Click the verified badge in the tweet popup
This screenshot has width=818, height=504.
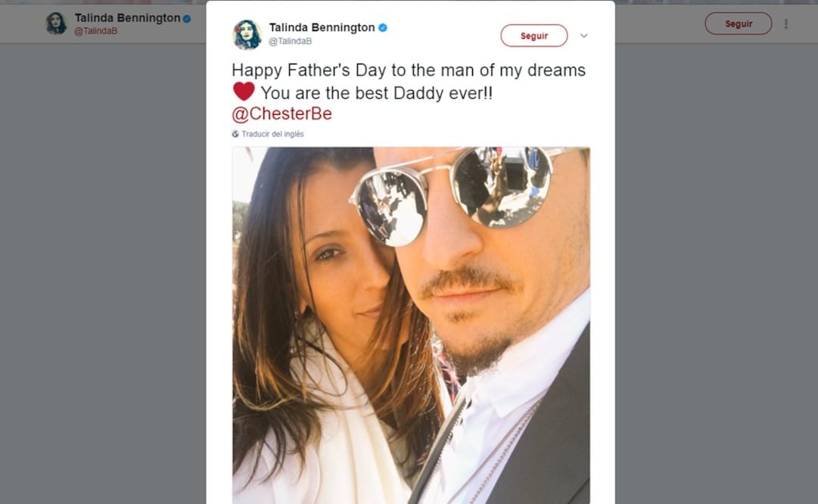[383, 28]
